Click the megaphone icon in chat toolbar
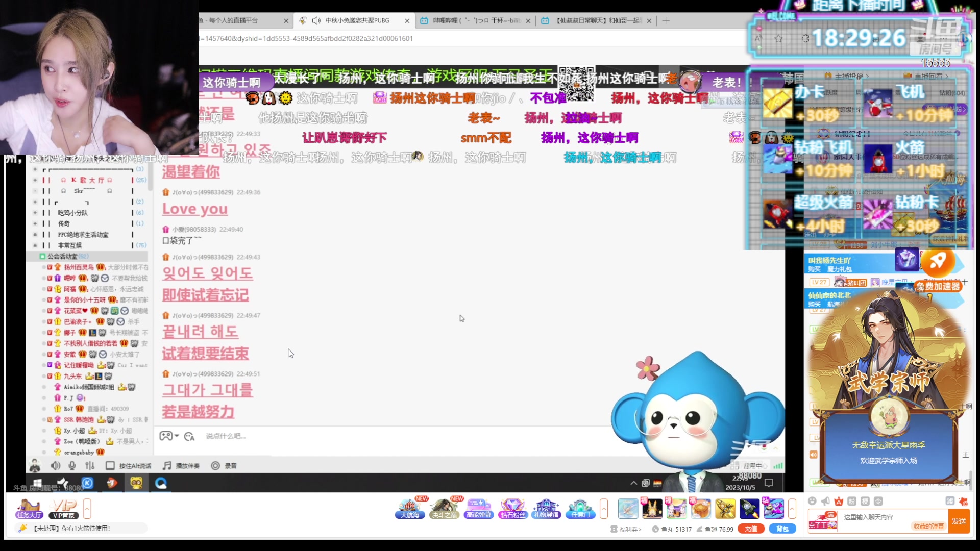 [825, 501]
